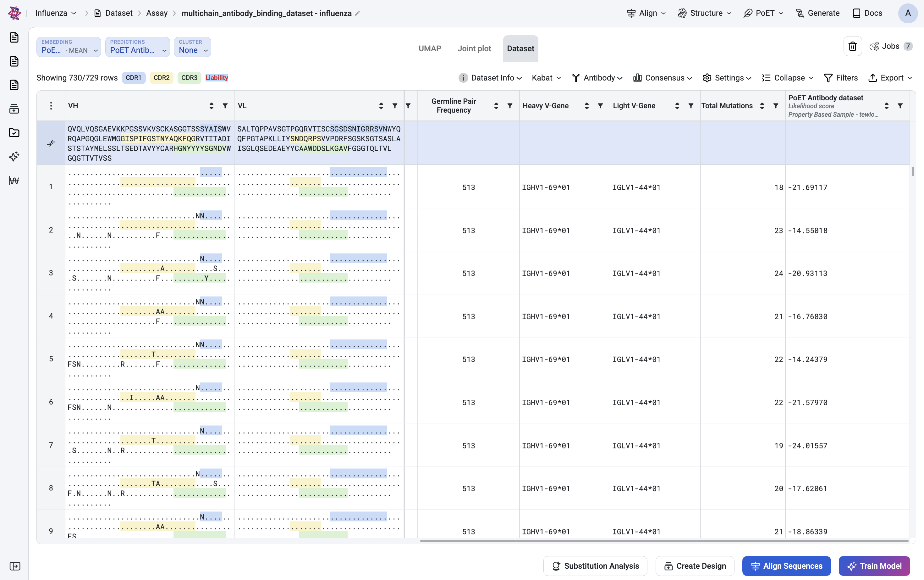Open the Align menu
924x580 pixels.
[x=646, y=13]
